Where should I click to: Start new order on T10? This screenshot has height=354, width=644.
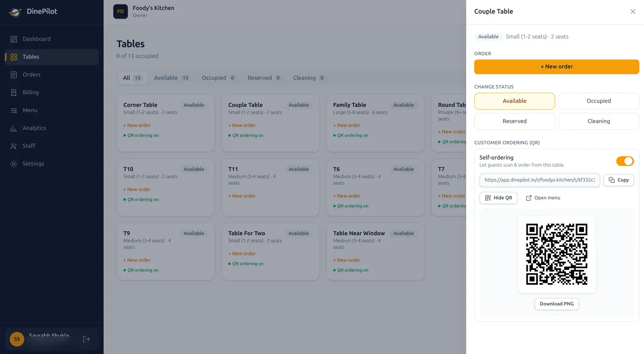(137, 189)
